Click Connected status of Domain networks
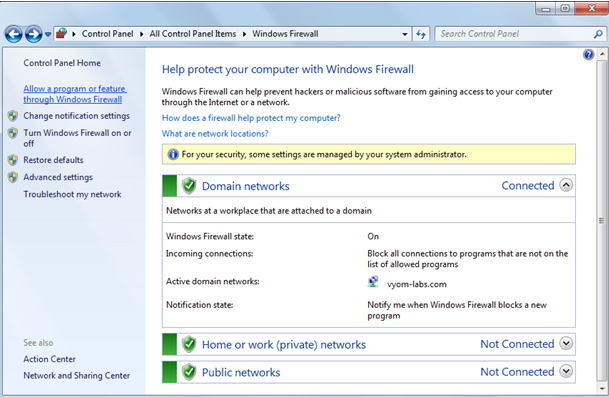The height and width of the screenshot is (397, 609). click(528, 186)
